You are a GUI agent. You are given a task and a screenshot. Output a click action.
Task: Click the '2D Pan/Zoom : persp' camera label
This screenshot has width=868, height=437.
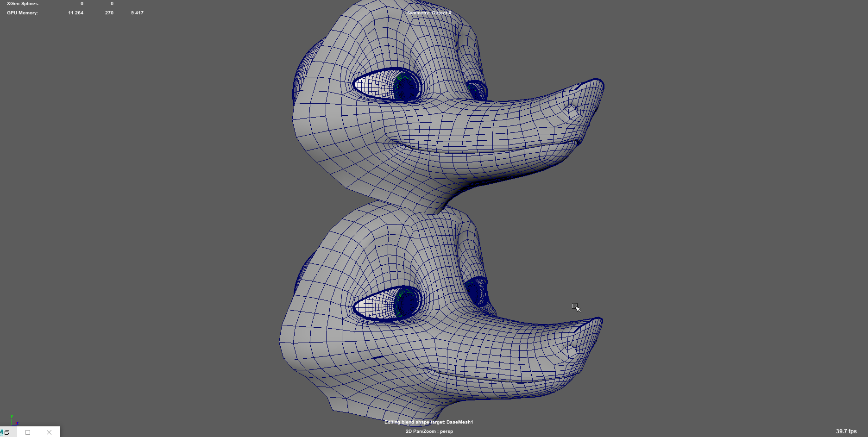pos(429,431)
